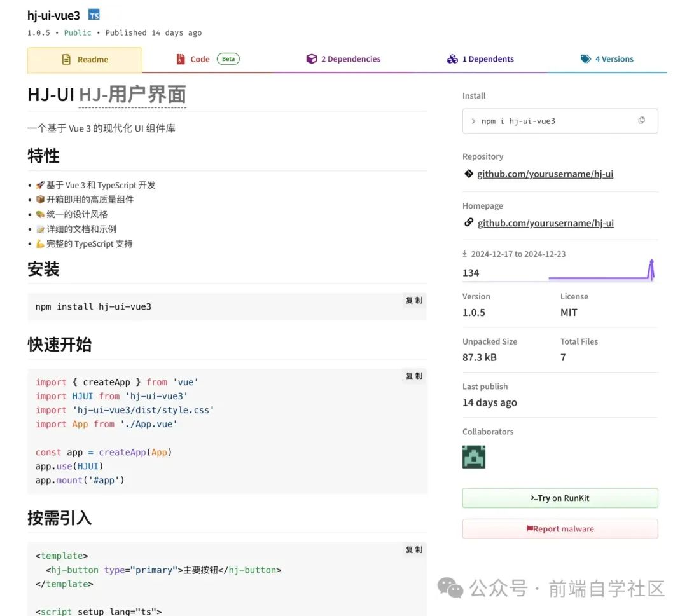This screenshot has width=687, height=616.
Task: Click the npm i hj-ui-vue3 command field
Action: coord(560,121)
